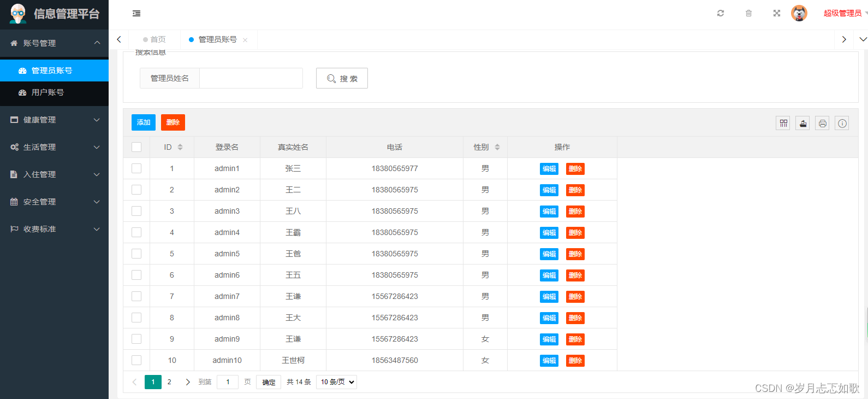Open the tab options chevron dropdown
Viewport: 868px width, 399px height.
click(x=863, y=39)
